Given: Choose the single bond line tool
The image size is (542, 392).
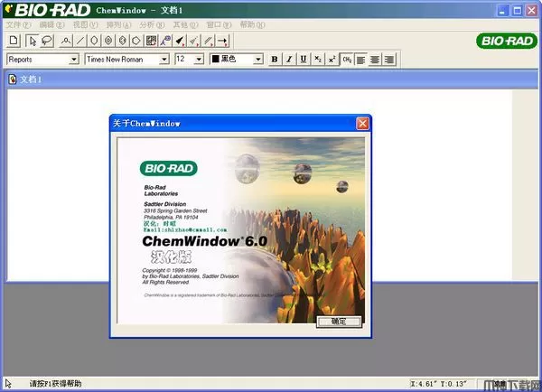Looking at the screenshot, I should [79, 41].
